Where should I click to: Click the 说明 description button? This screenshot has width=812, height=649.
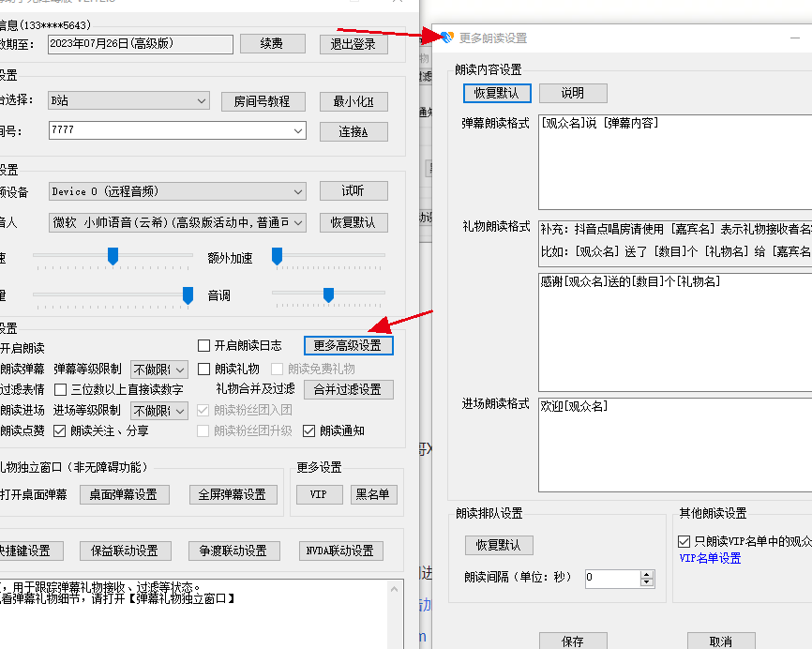(573, 93)
